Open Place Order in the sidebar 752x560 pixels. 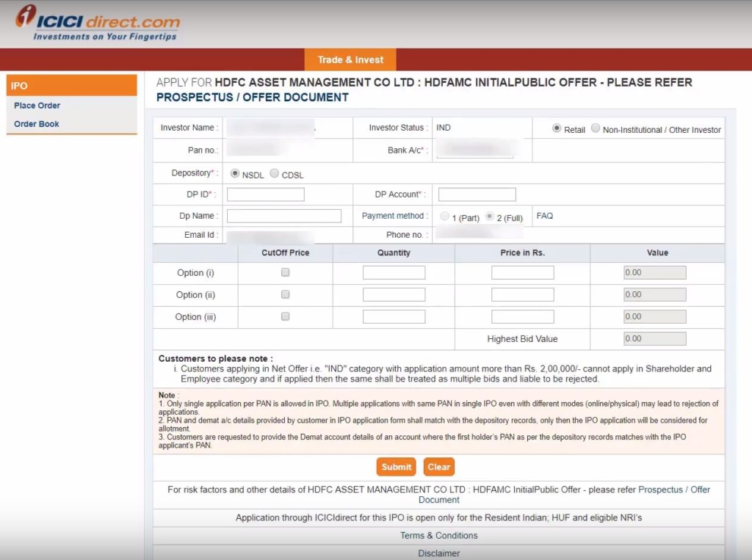click(x=37, y=106)
